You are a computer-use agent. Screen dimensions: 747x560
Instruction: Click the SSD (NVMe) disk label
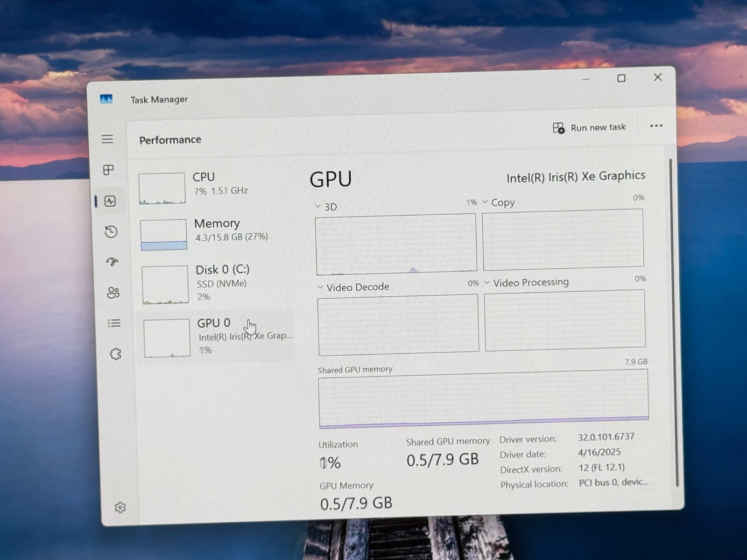click(221, 283)
